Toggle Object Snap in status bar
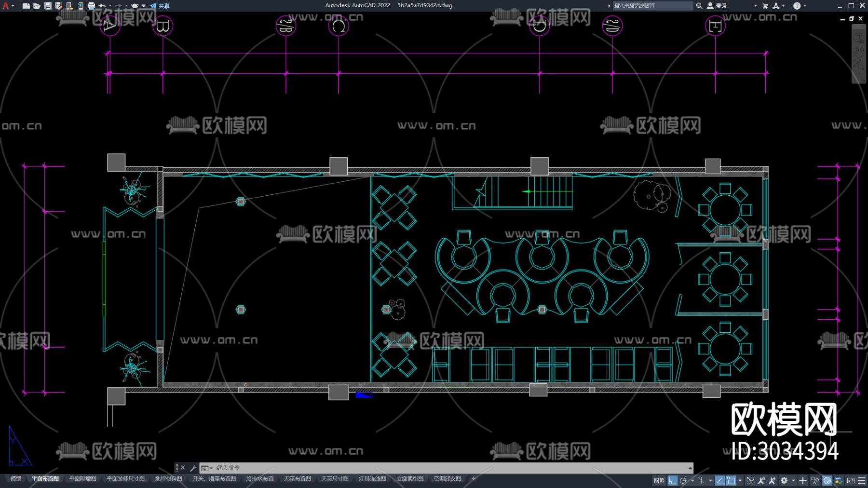The width and height of the screenshot is (868, 488). click(731, 480)
